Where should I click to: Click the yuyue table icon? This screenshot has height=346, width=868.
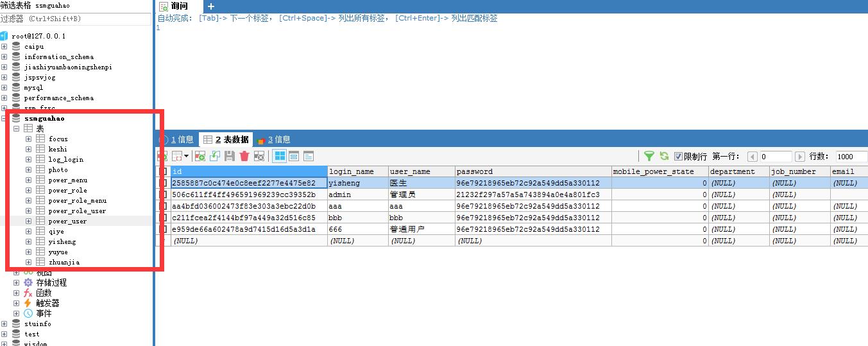click(40, 252)
